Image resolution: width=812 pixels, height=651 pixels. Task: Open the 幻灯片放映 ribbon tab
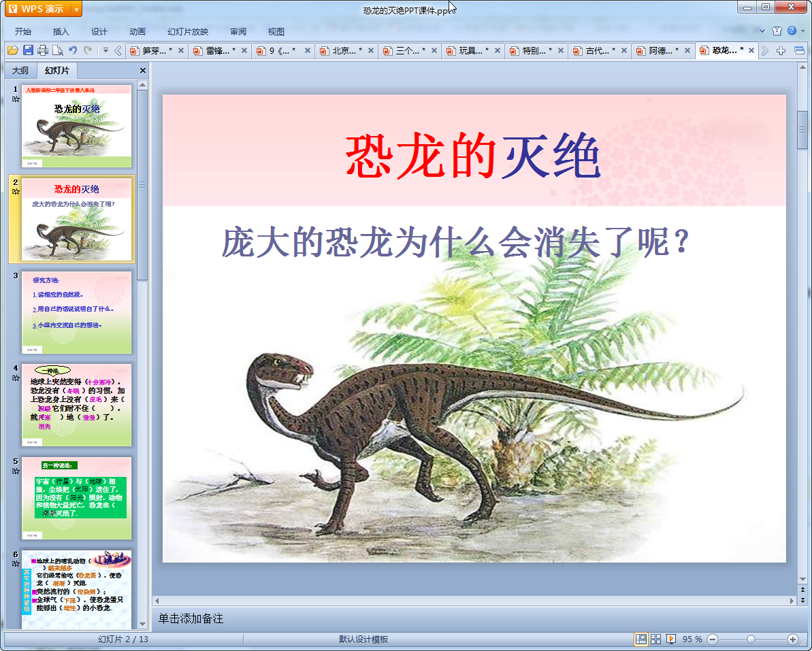point(188,31)
